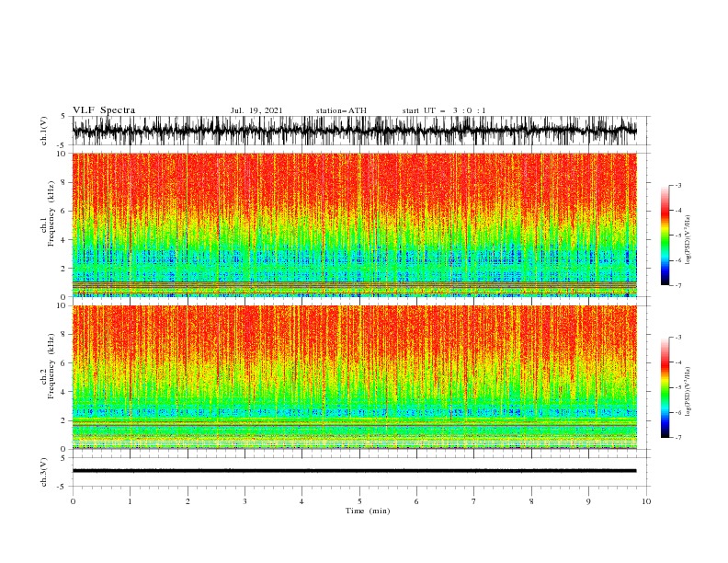Click the "ch.1(V)" waveform axis label
Viewport: 728px width, 563px height.
[x=44, y=131]
